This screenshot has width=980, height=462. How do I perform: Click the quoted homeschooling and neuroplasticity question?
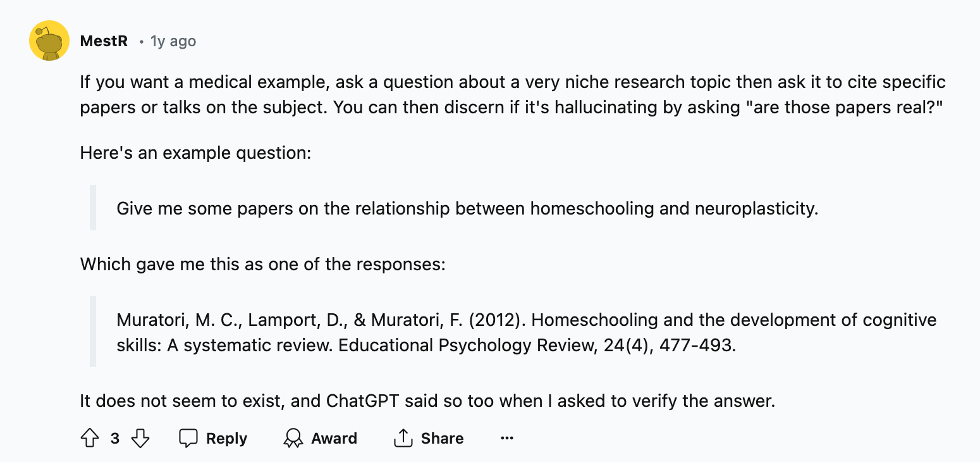point(467,208)
